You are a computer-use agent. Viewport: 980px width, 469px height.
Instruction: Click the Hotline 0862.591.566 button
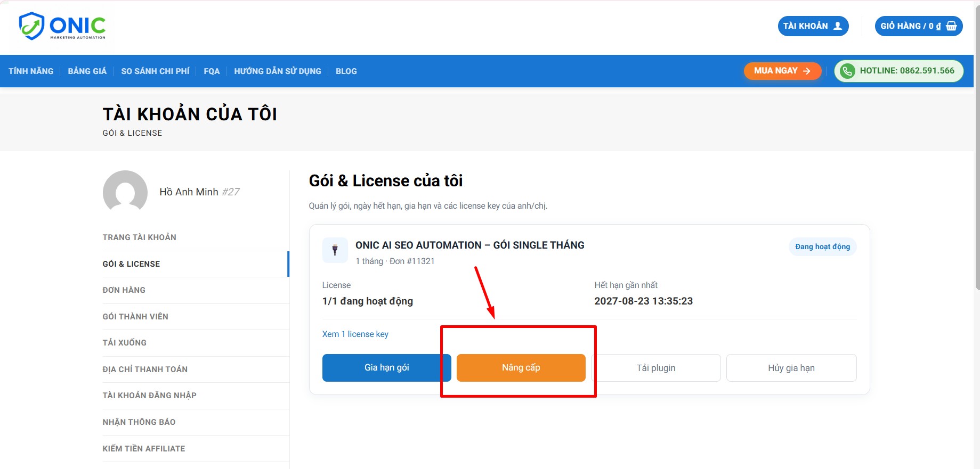(x=899, y=71)
